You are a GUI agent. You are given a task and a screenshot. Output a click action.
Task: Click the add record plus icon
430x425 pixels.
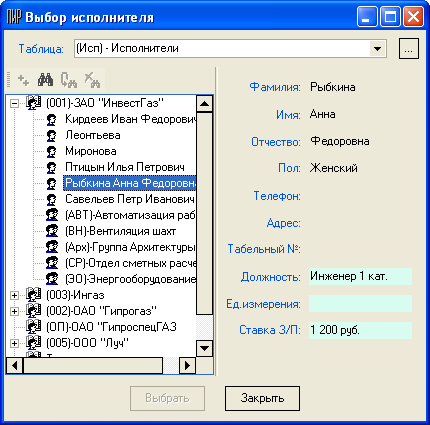click(x=23, y=80)
